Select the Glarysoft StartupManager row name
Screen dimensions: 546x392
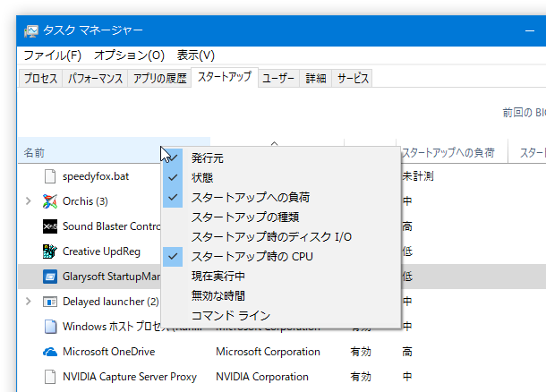pos(111,277)
